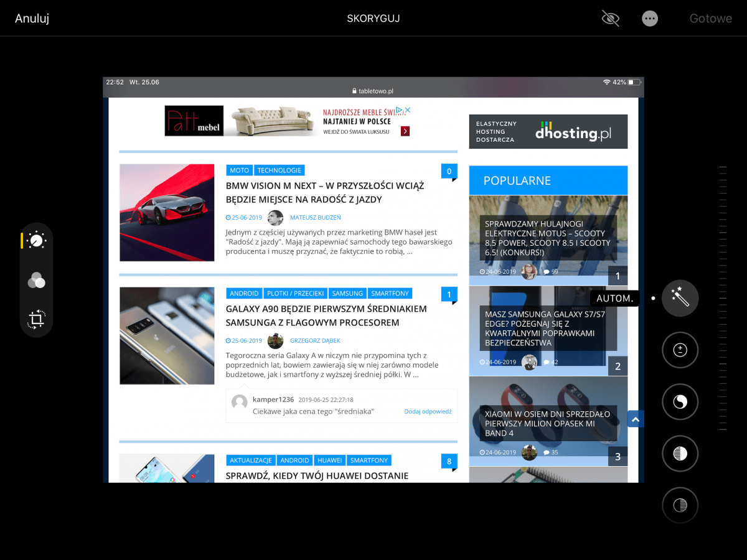The height and width of the screenshot is (560, 747).
Task: Click the Wi-Fi status icon
Action: [x=607, y=82]
